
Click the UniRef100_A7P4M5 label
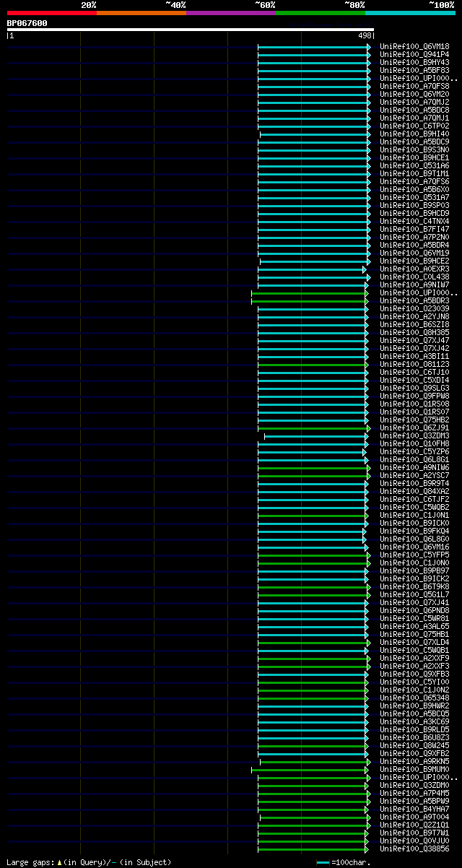point(414,793)
